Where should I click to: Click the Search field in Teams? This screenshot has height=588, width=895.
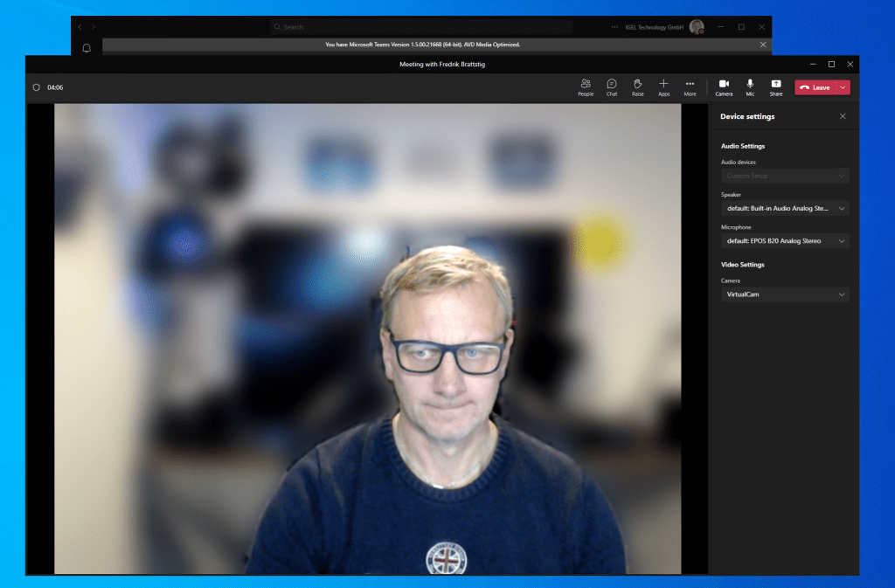421,27
